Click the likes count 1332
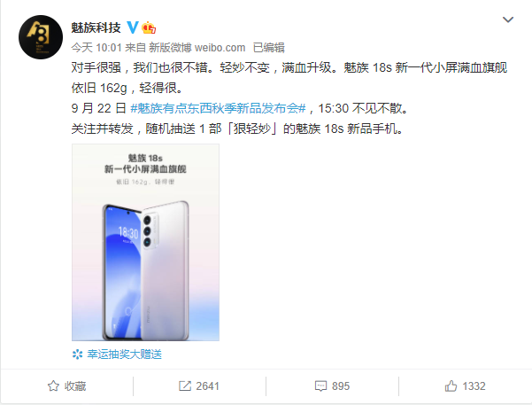The width and height of the screenshot is (532, 405). click(474, 386)
